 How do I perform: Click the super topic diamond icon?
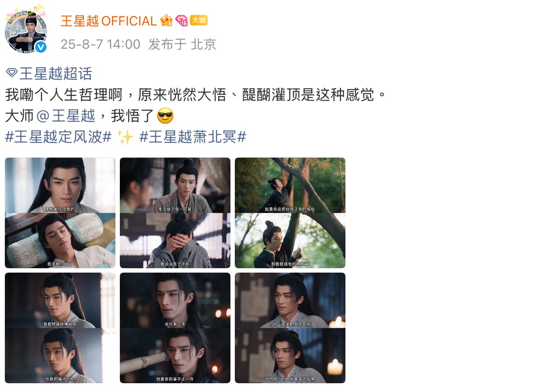click(x=12, y=73)
